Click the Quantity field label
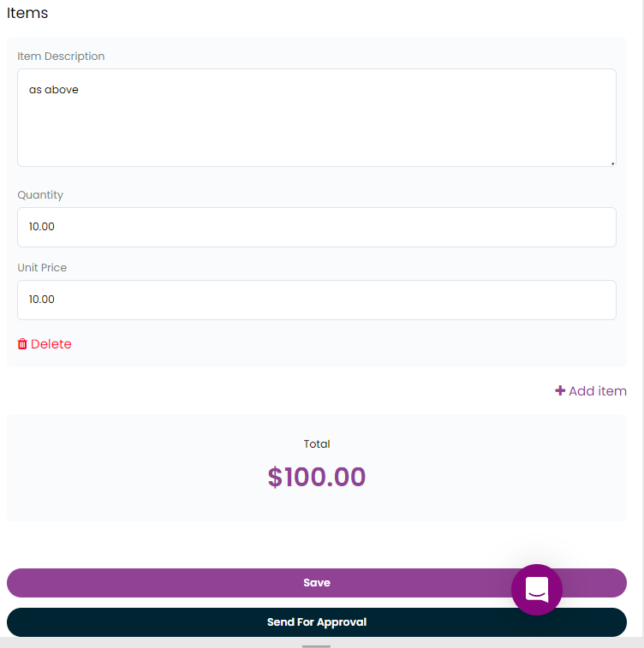 click(x=40, y=194)
